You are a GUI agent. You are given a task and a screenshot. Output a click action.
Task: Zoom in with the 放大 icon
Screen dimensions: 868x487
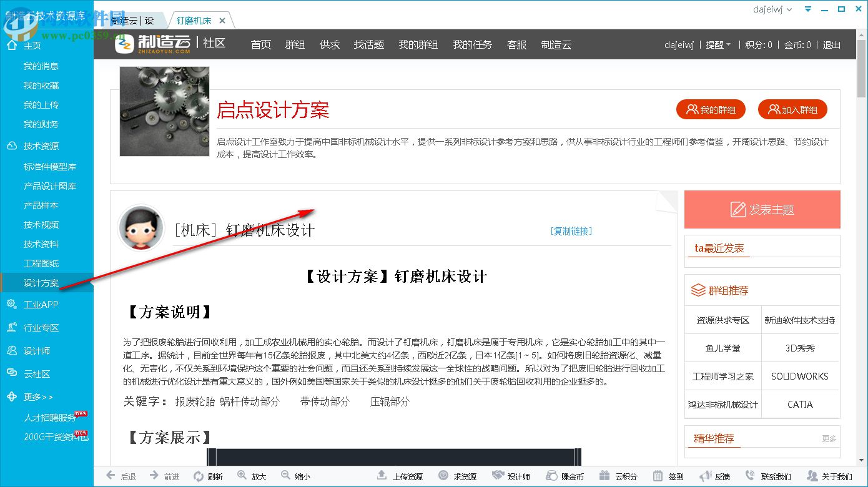click(242, 476)
